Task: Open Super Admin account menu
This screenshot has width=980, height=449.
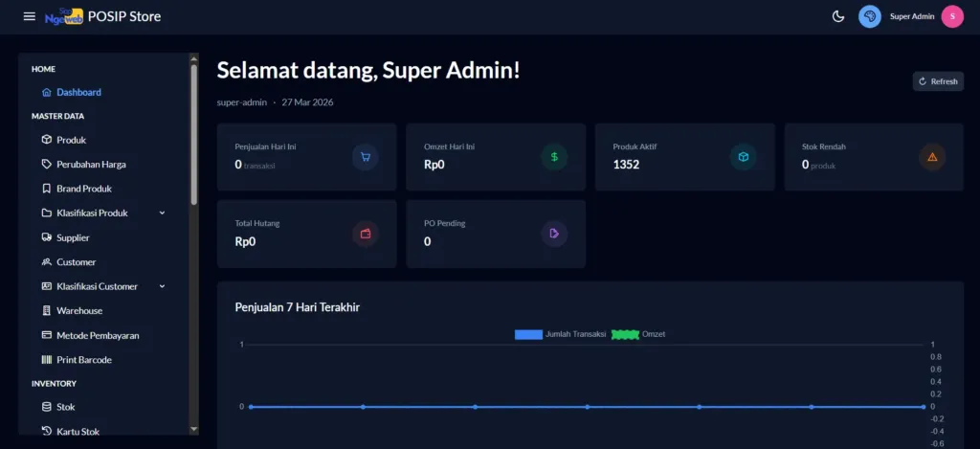Action: point(912,16)
